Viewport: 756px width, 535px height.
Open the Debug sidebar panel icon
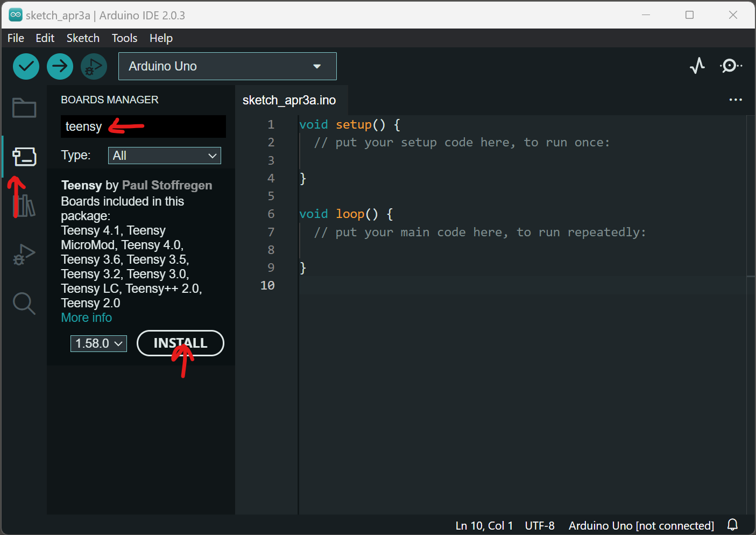(x=24, y=255)
